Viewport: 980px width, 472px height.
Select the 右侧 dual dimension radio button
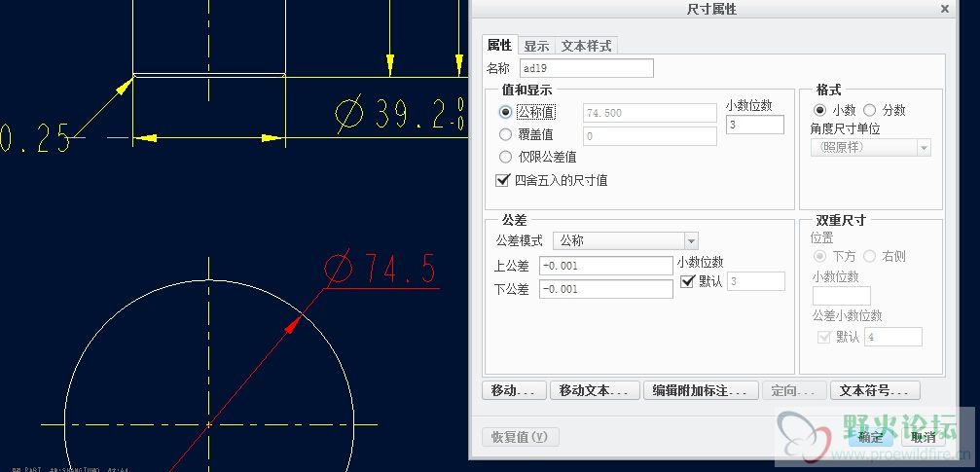click(x=869, y=256)
